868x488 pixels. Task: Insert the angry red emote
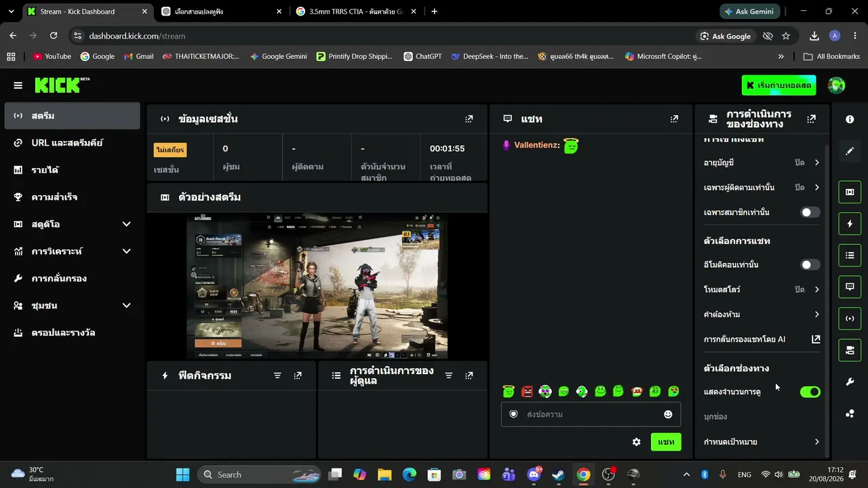[x=527, y=391]
